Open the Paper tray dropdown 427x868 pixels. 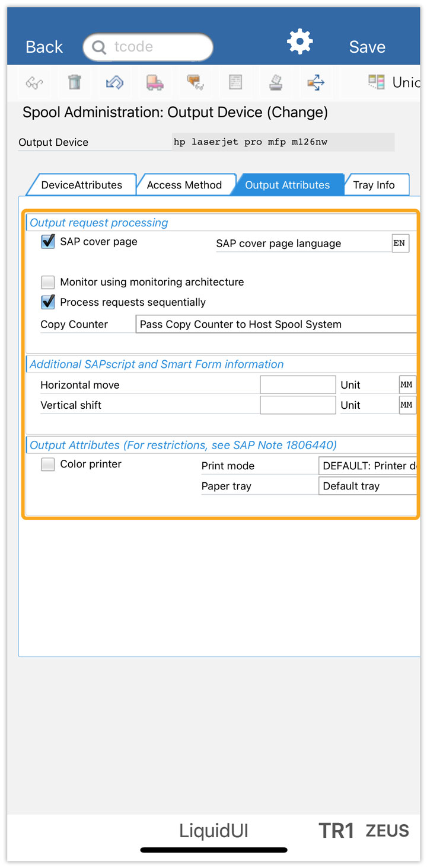pos(368,486)
